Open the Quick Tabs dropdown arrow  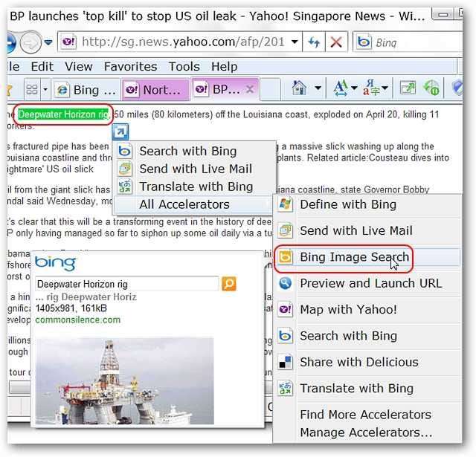pyautogui.click(x=45, y=89)
